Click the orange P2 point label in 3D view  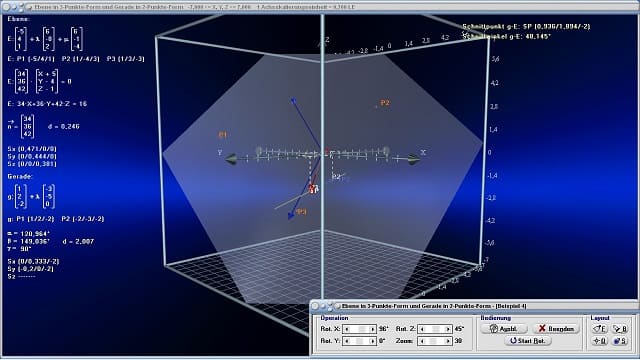coord(385,103)
